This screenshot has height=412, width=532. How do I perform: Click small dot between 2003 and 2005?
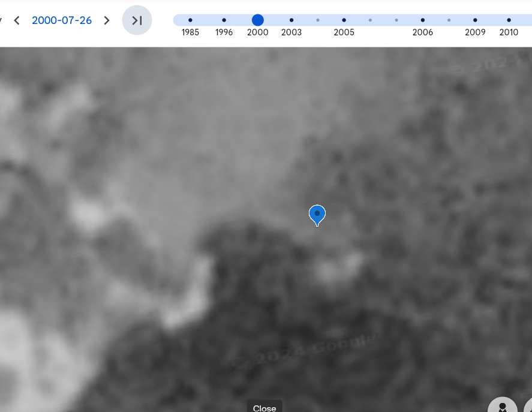point(318,20)
